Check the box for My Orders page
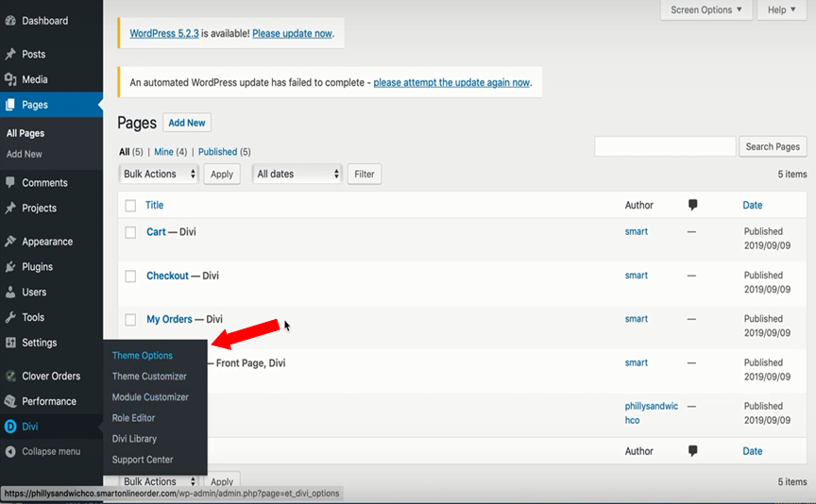The image size is (816, 504). (x=130, y=319)
